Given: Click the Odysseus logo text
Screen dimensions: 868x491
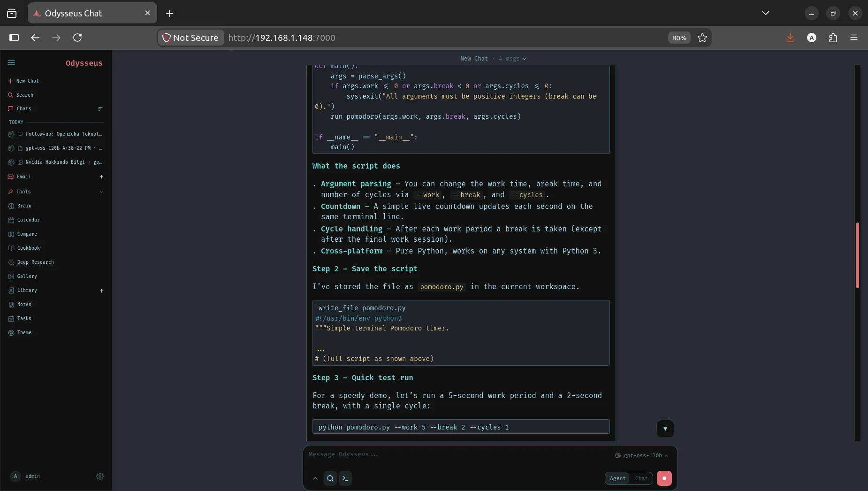Looking at the screenshot, I should click(84, 63).
